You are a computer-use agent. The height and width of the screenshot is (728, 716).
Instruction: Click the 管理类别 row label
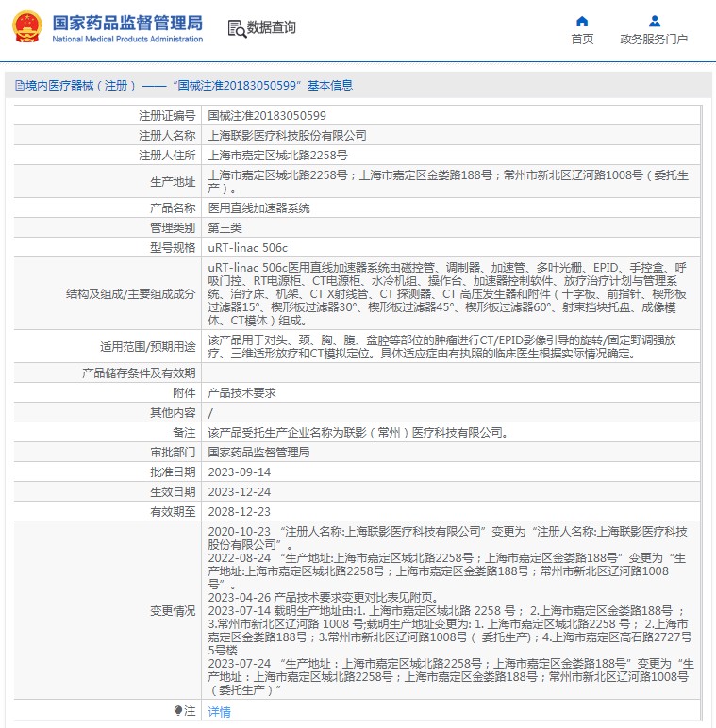pyautogui.click(x=173, y=228)
